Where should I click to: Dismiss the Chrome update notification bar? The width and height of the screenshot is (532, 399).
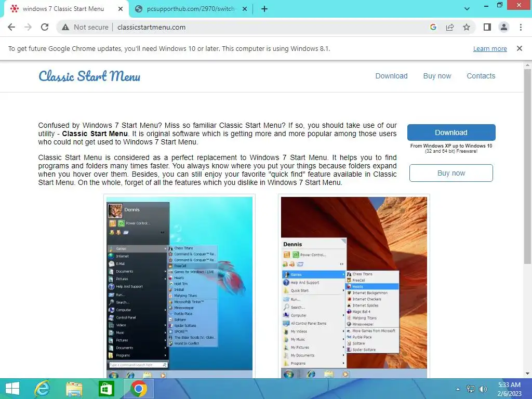click(519, 48)
